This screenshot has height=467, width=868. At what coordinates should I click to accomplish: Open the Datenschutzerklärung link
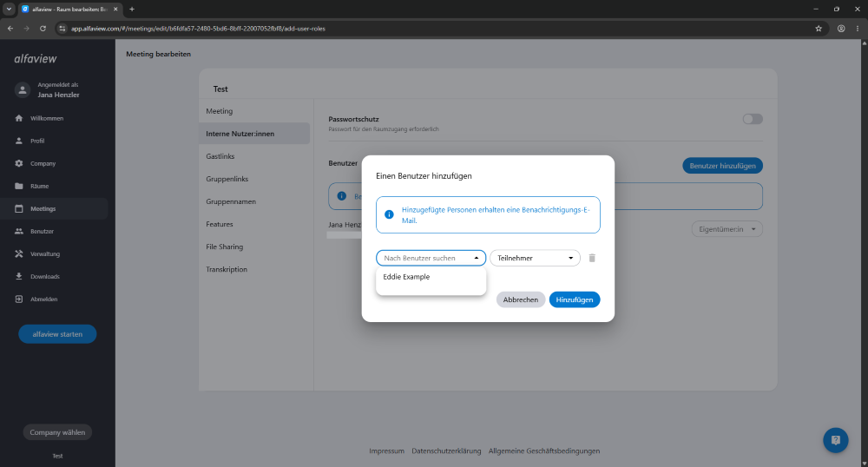(x=446, y=451)
